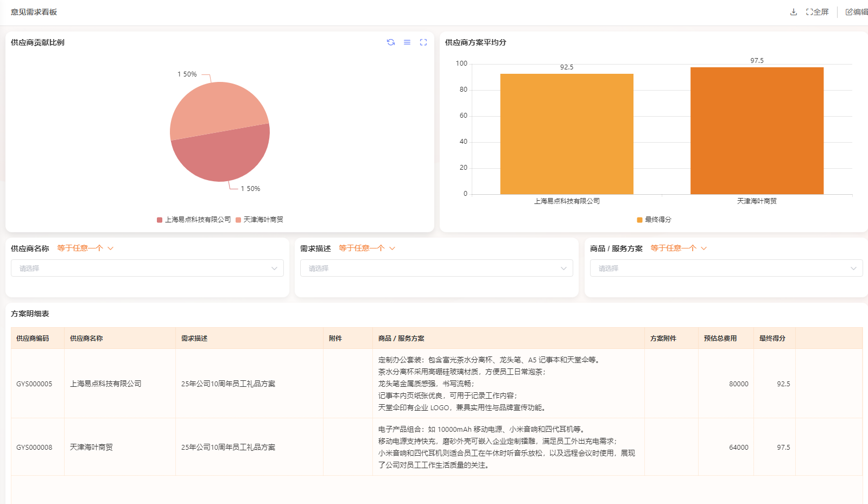Expand the supplier contribution chart to fullscreen
This screenshot has width=868, height=504.
coord(423,42)
